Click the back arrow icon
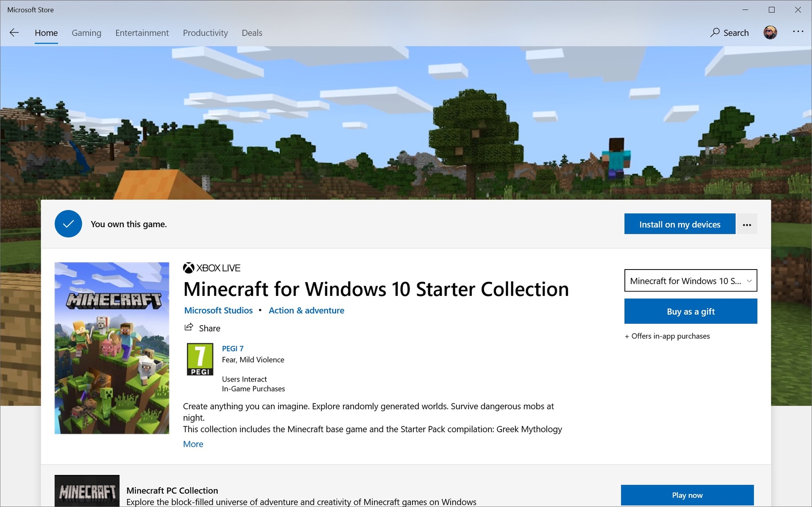This screenshot has height=507, width=812. (x=14, y=33)
